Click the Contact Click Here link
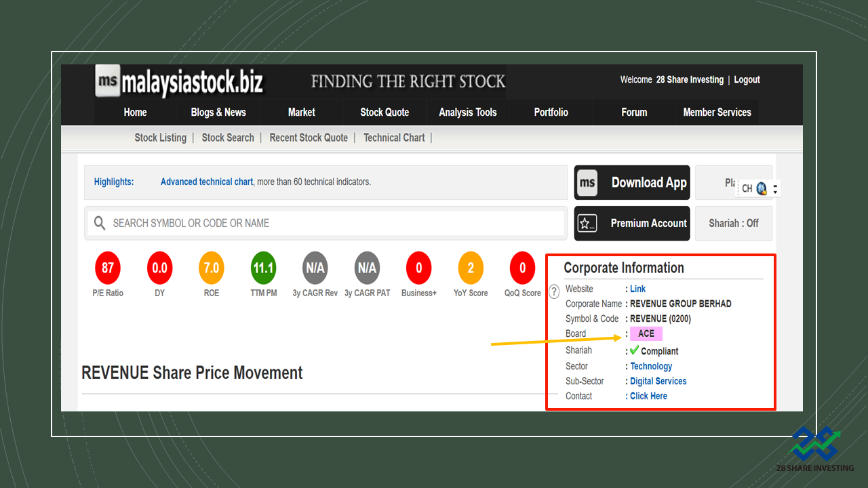Screen dimensions: 868x488 tap(648, 396)
